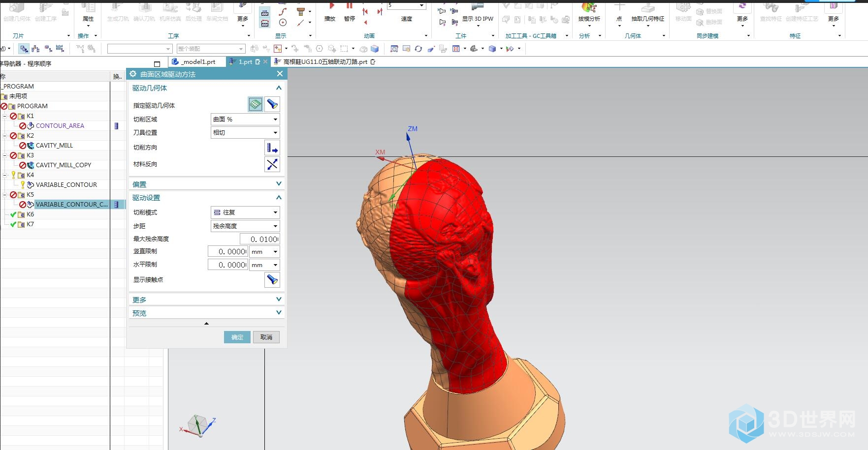This screenshot has height=450, width=868.
Task: Select VARIABLE_CONTOUR_C... operation under K5
Action: click(x=71, y=205)
